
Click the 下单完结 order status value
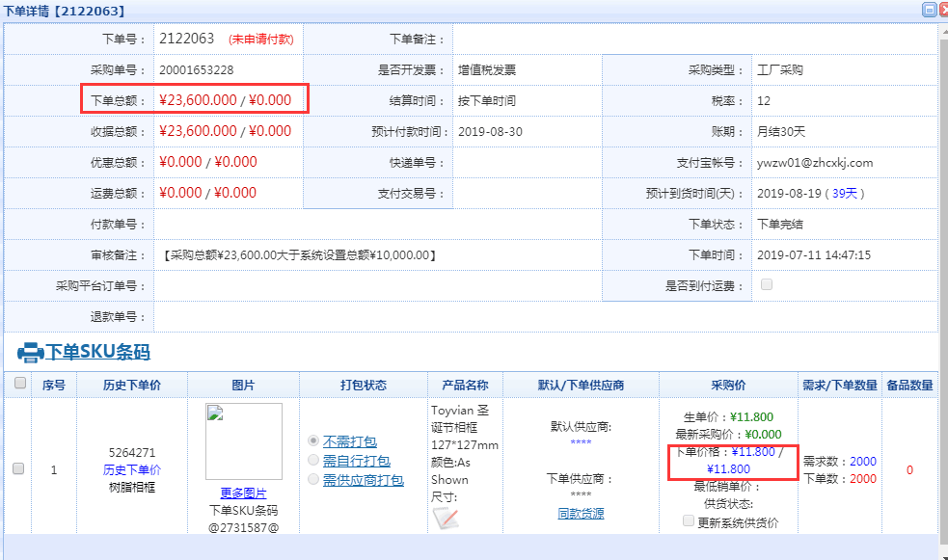pos(780,225)
